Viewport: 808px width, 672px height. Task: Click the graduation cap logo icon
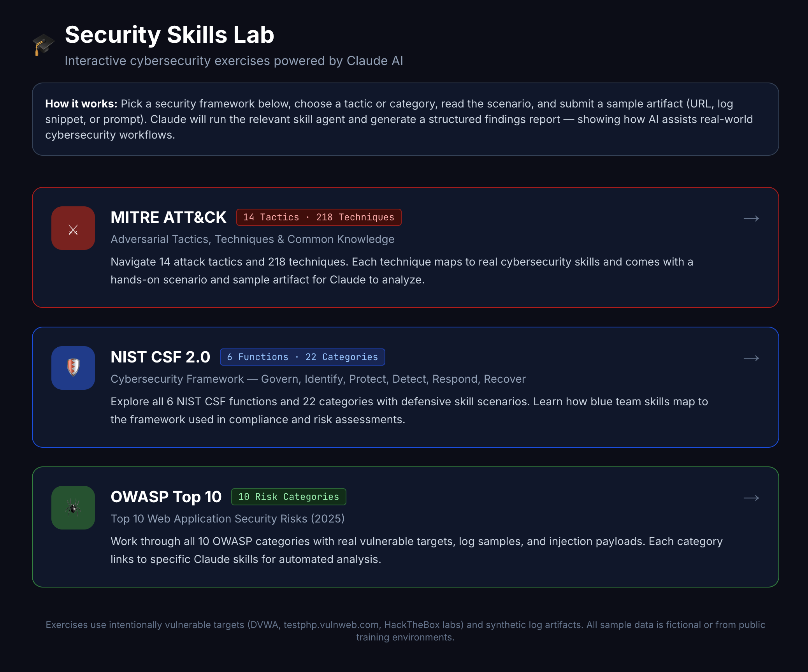click(x=43, y=44)
